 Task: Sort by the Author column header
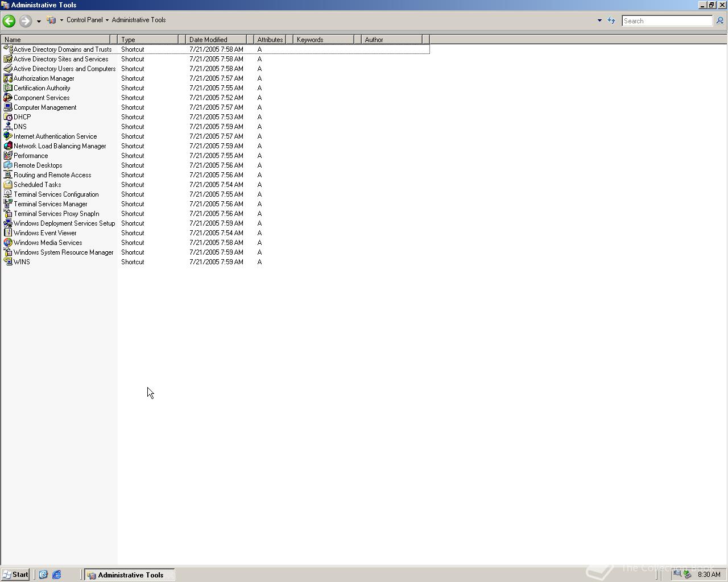pos(392,39)
